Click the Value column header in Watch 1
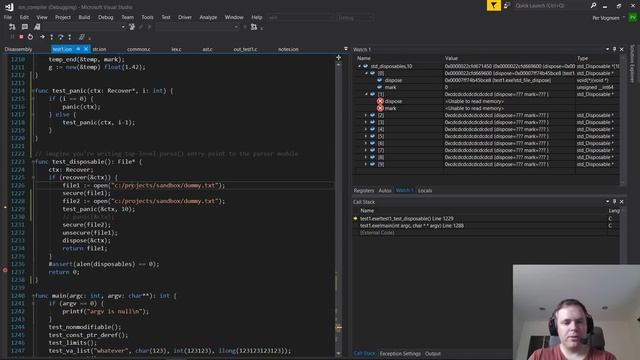The height and width of the screenshot is (360, 640). [451, 58]
